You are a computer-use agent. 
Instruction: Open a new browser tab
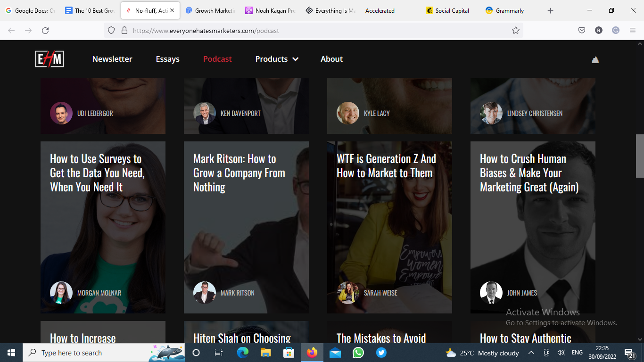coord(550,11)
